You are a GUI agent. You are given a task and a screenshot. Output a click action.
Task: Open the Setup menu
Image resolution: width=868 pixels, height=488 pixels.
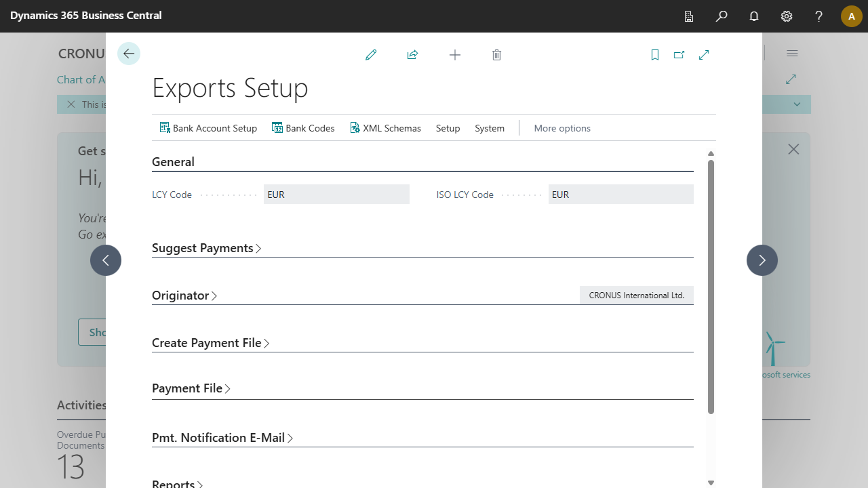(x=448, y=128)
